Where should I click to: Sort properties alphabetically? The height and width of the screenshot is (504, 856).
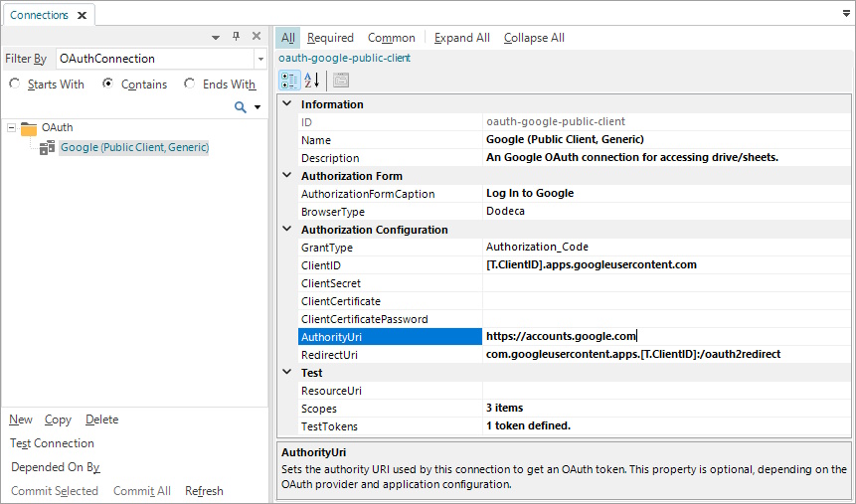click(x=312, y=81)
